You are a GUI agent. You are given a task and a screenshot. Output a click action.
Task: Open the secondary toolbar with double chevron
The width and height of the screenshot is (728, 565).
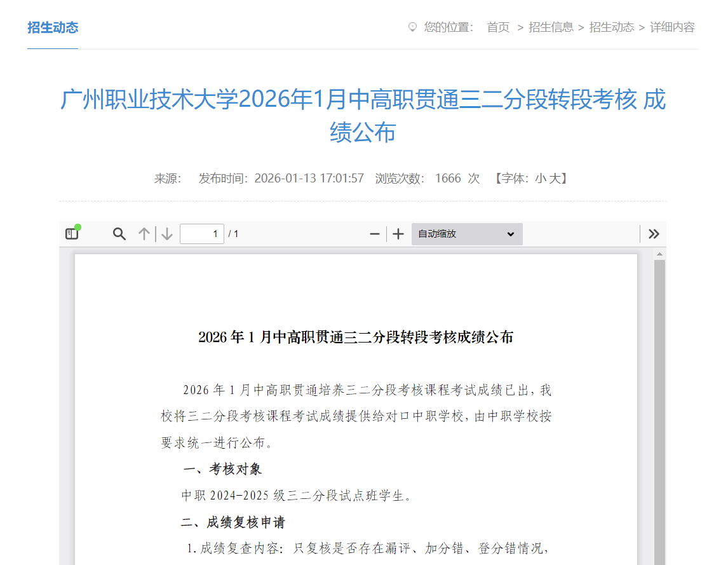[654, 234]
